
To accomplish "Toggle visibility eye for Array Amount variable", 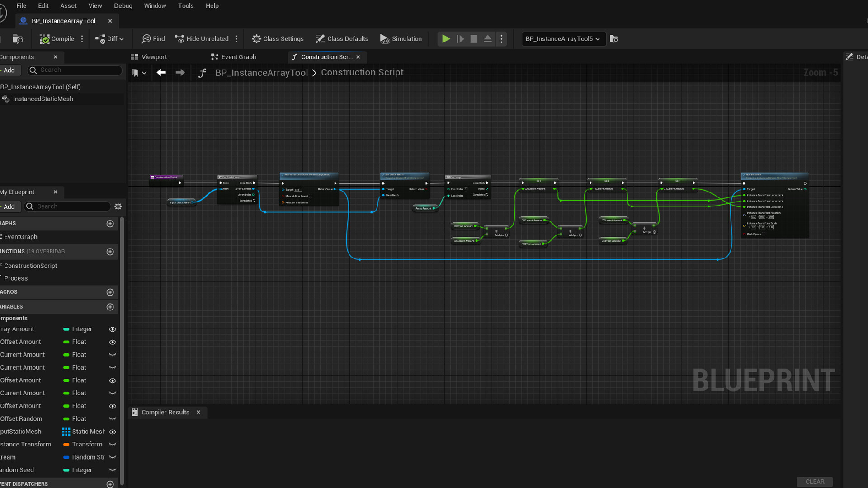I will click(113, 329).
